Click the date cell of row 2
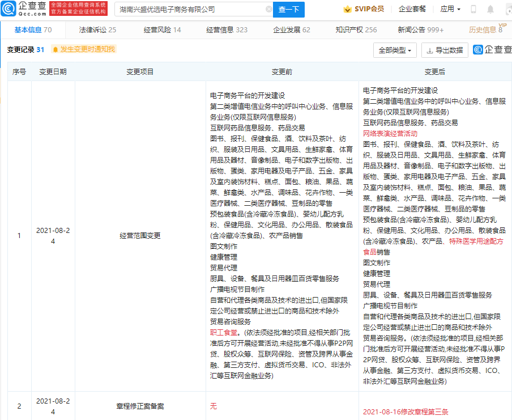This screenshot has height=420, width=512. point(53,406)
